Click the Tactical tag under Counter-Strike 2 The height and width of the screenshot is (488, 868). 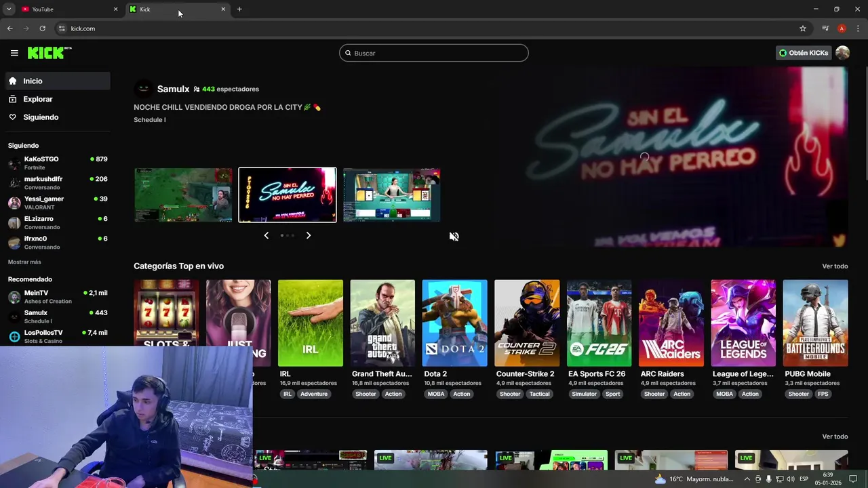540,394
